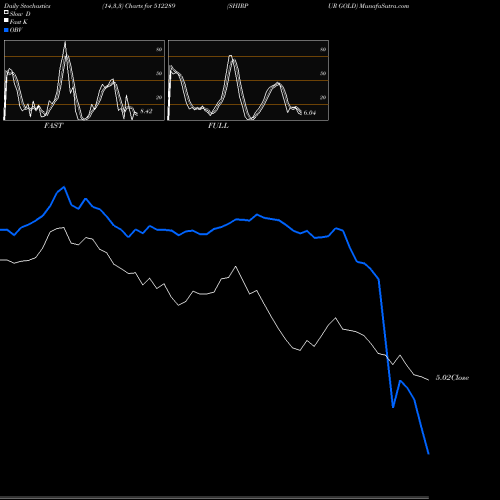500x500 pixels.
Task: Click the blue OBV legend swatch
Action: coord(6,30)
